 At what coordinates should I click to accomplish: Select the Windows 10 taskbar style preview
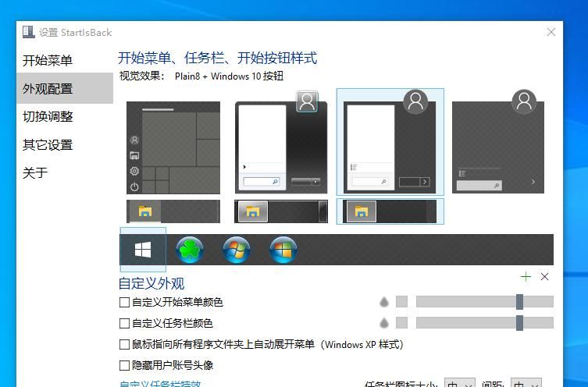coord(173,211)
